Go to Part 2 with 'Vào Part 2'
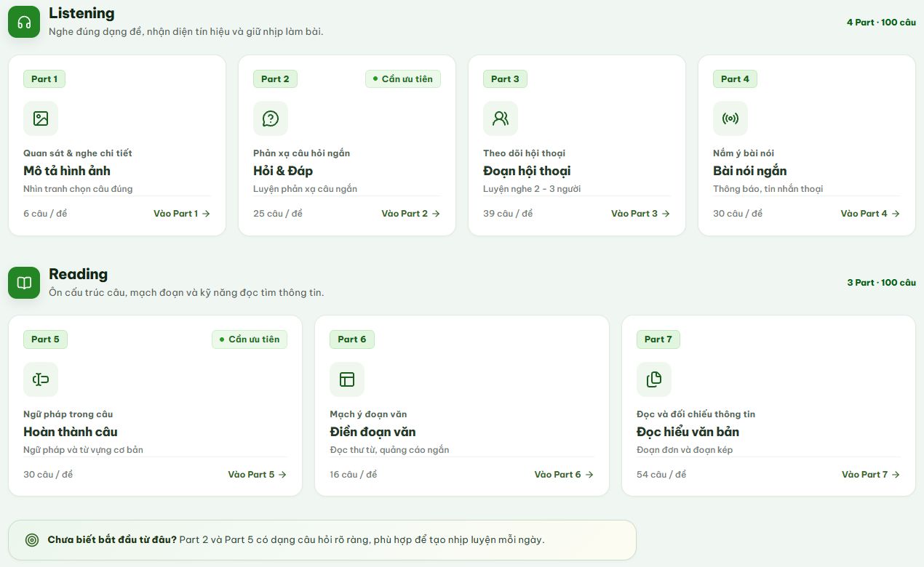The image size is (924, 567). tap(411, 214)
